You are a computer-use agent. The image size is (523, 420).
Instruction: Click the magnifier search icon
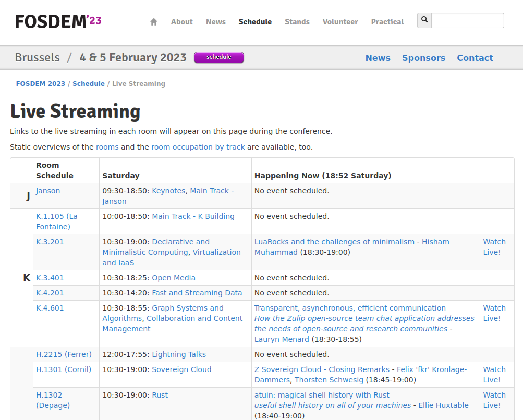point(424,20)
